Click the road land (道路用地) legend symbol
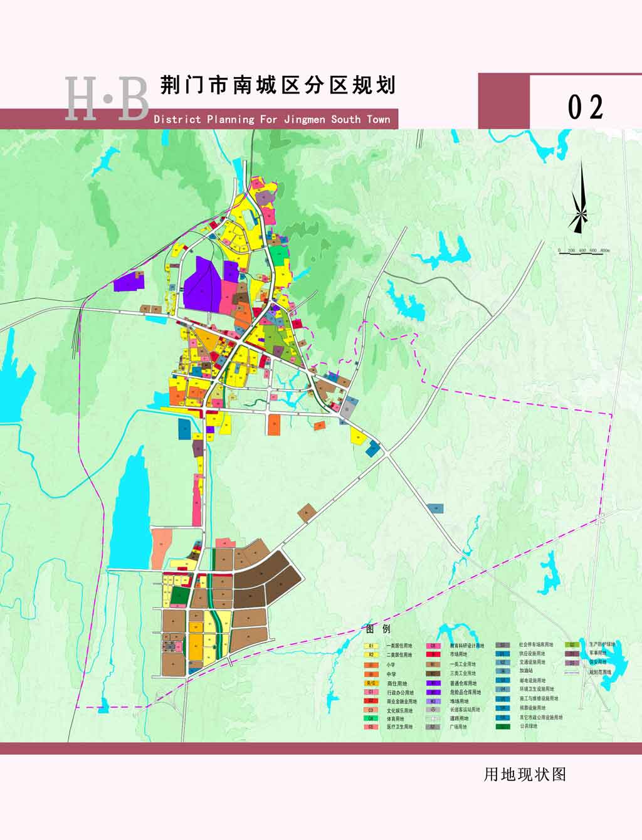 [433, 718]
